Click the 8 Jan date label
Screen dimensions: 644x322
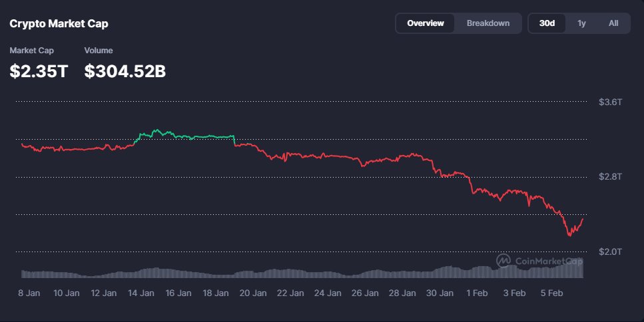click(x=29, y=293)
